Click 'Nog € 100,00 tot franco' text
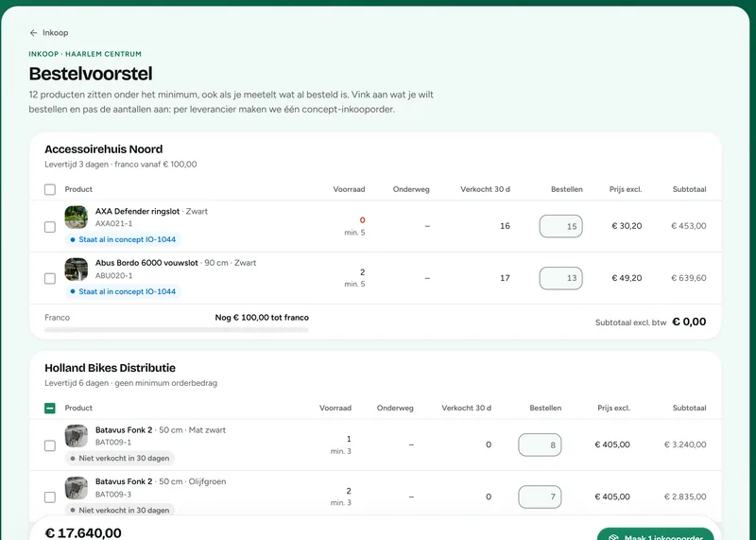The image size is (756, 540). (x=262, y=318)
